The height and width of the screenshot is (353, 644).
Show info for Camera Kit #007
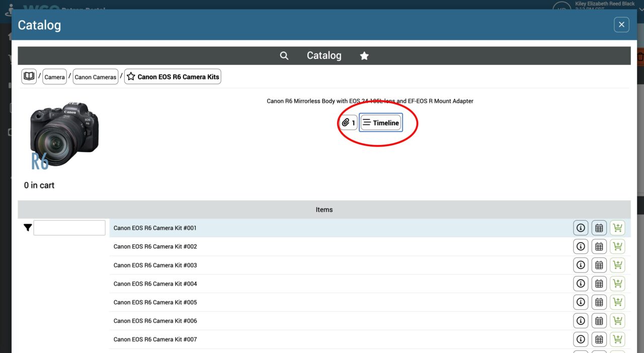click(x=581, y=339)
